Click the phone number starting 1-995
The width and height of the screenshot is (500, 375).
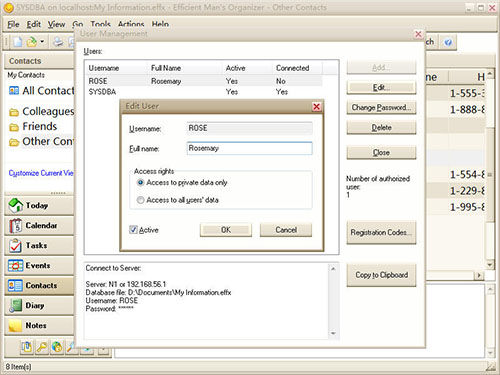467,207
